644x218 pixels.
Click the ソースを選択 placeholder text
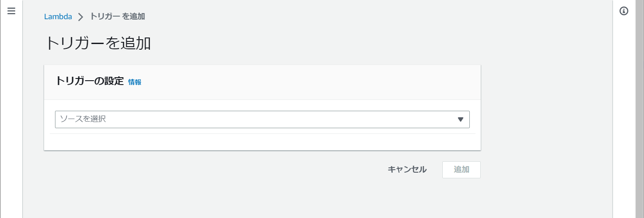[83, 119]
